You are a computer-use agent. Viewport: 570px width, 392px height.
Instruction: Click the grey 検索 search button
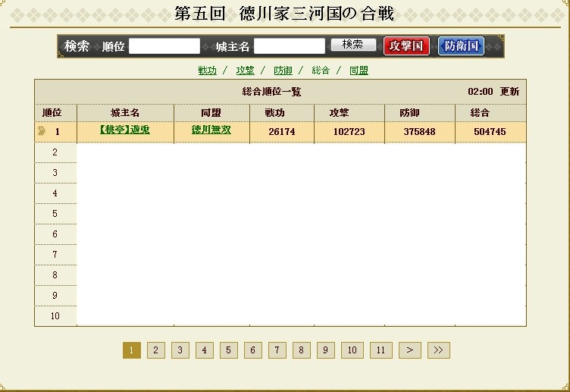pos(353,45)
